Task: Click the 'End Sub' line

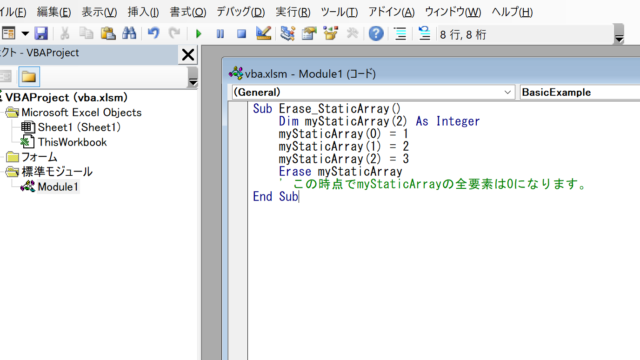Action: pyautogui.click(x=276, y=197)
